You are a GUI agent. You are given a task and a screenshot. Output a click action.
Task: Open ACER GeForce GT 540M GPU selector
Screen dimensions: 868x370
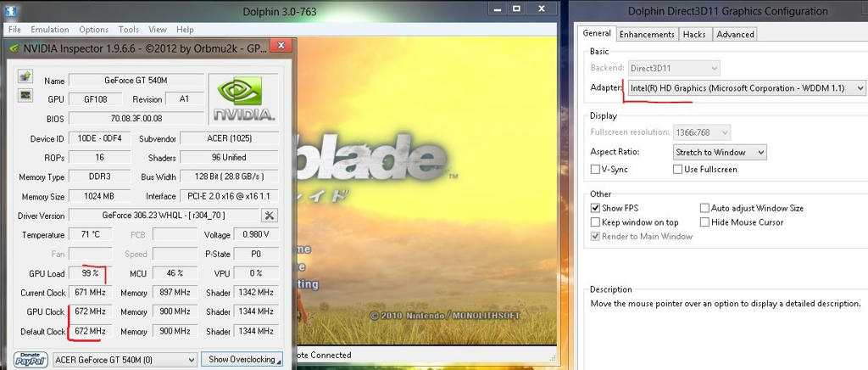[125, 360]
